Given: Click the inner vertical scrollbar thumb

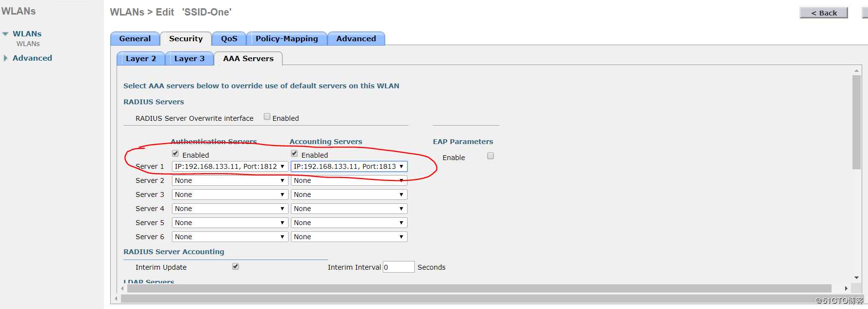Looking at the screenshot, I should [856, 122].
